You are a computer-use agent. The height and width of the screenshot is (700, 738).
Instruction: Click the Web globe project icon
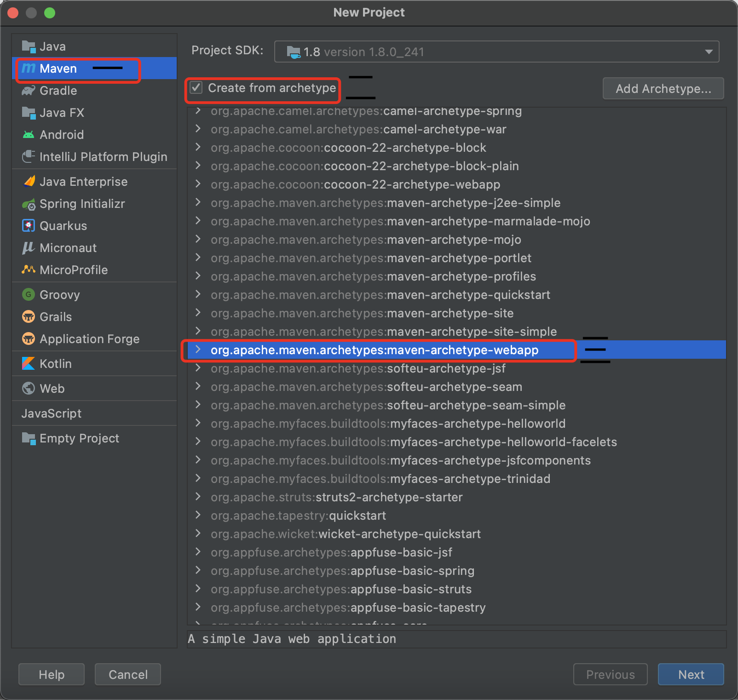point(28,388)
